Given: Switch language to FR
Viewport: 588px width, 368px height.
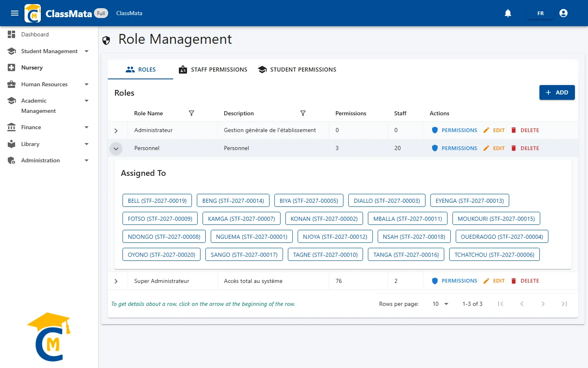Looking at the screenshot, I should [541, 13].
